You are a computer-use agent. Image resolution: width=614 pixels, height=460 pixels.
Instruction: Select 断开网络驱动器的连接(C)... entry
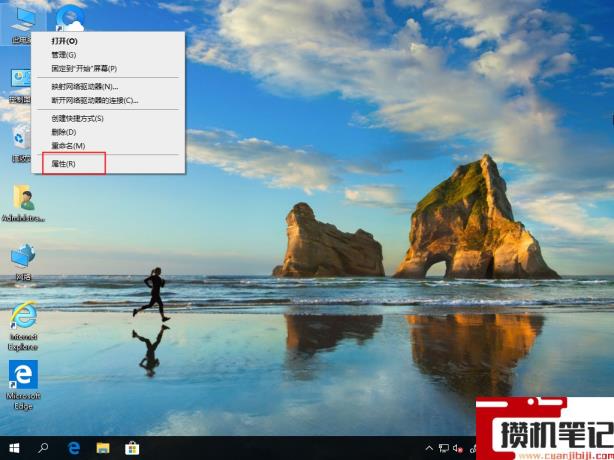pos(108,101)
